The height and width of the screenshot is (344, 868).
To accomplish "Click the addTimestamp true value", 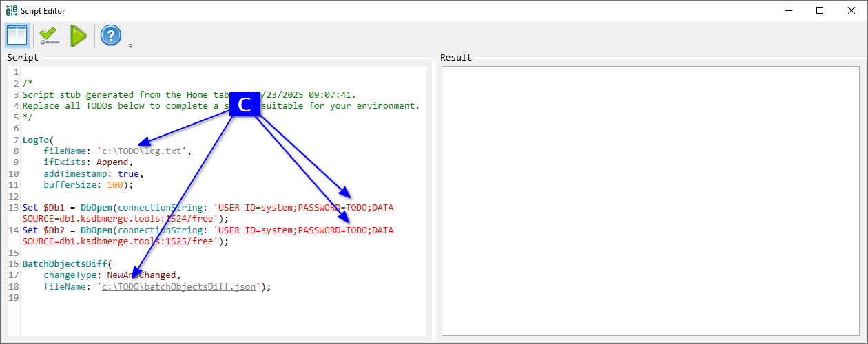I will [128, 174].
